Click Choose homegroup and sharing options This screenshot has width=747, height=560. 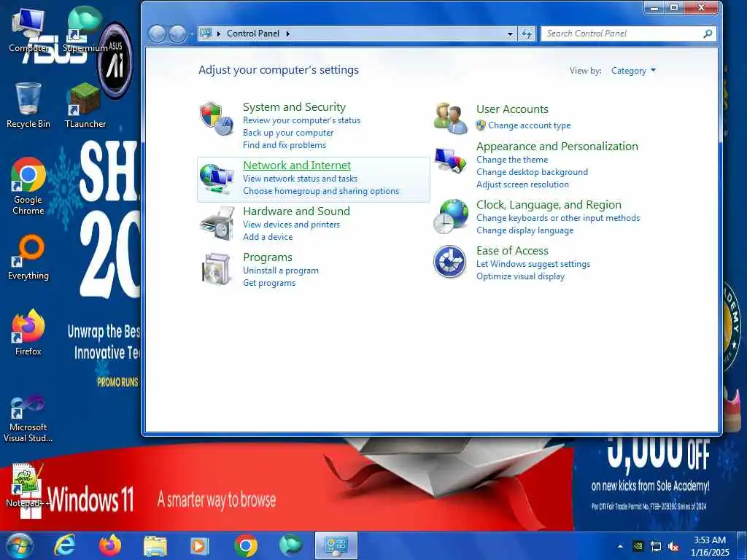[321, 191]
